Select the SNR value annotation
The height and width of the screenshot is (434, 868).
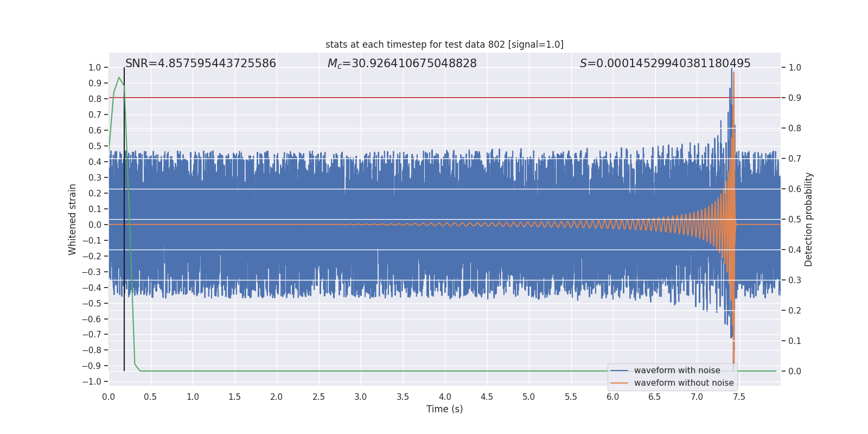[x=200, y=63]
